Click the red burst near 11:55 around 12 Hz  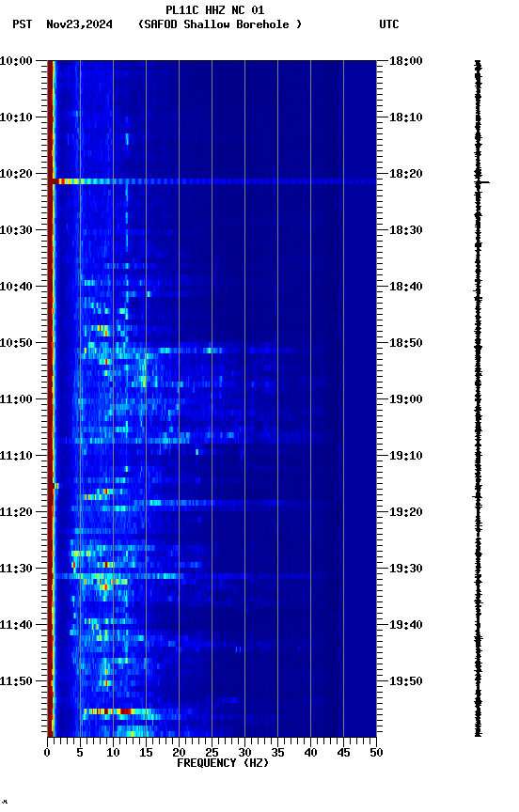tap(126, 712)
